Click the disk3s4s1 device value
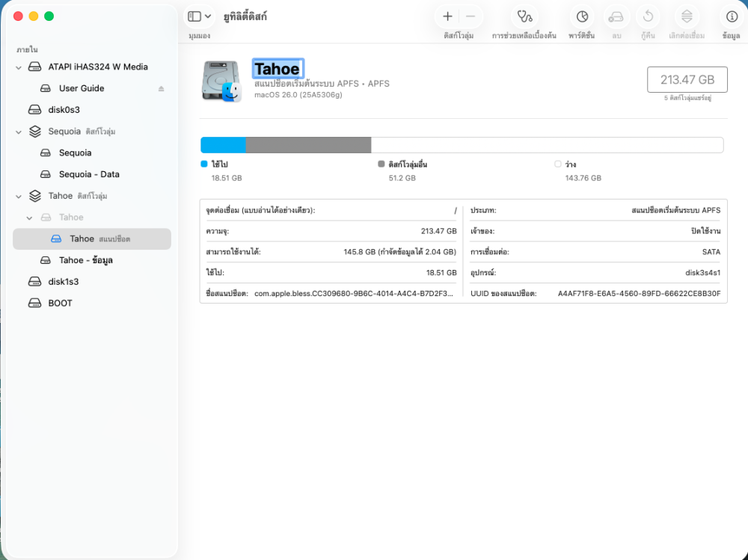748x560 pixels. (703, 273)
